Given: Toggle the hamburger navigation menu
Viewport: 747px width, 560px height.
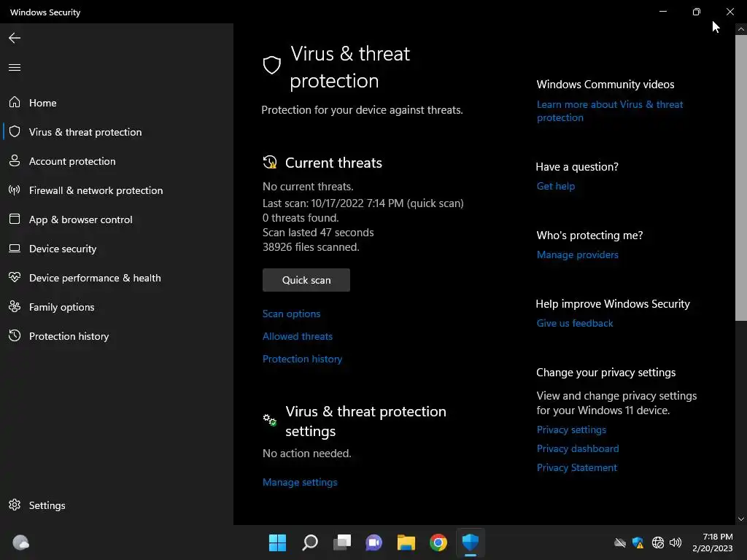Looking at the screenshot, I should (x=15, y=68).
